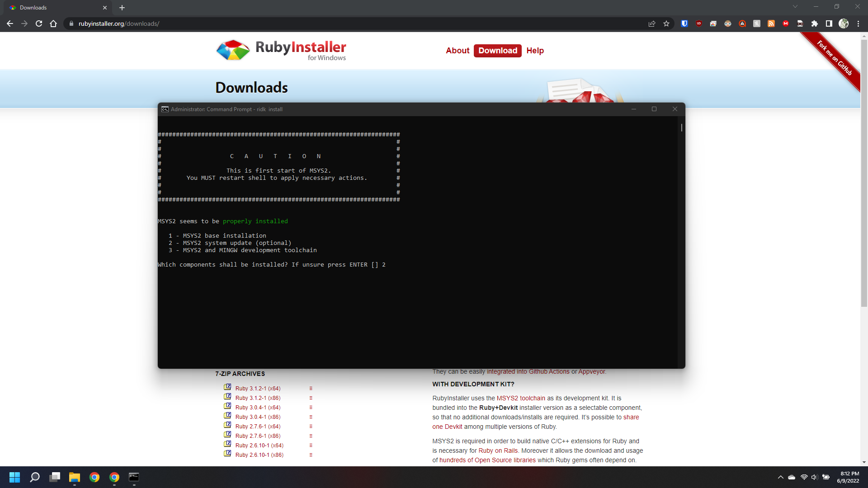View site information via the lock icon
This screenshot has width=868, height=488.
tap(71, 23)
